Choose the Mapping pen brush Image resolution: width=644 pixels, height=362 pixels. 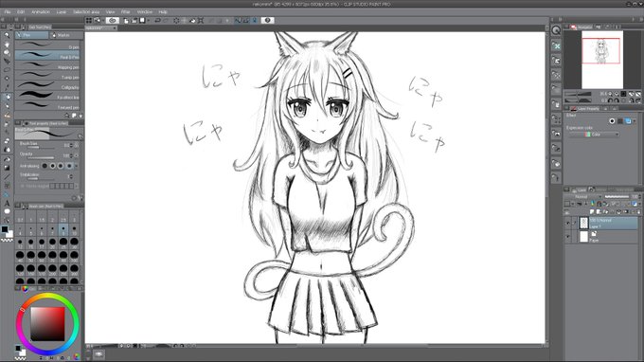pos(47,65)
